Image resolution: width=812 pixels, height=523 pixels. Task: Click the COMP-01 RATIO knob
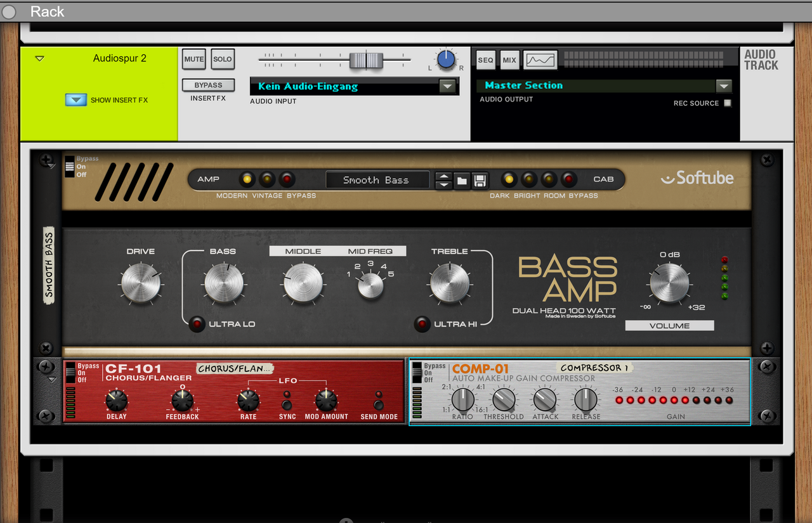click(463, 399)
